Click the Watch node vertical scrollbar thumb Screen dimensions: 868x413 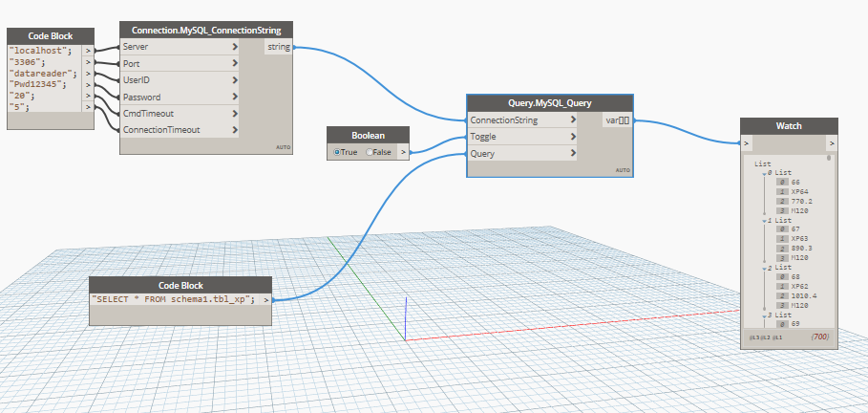click(829, 158)
